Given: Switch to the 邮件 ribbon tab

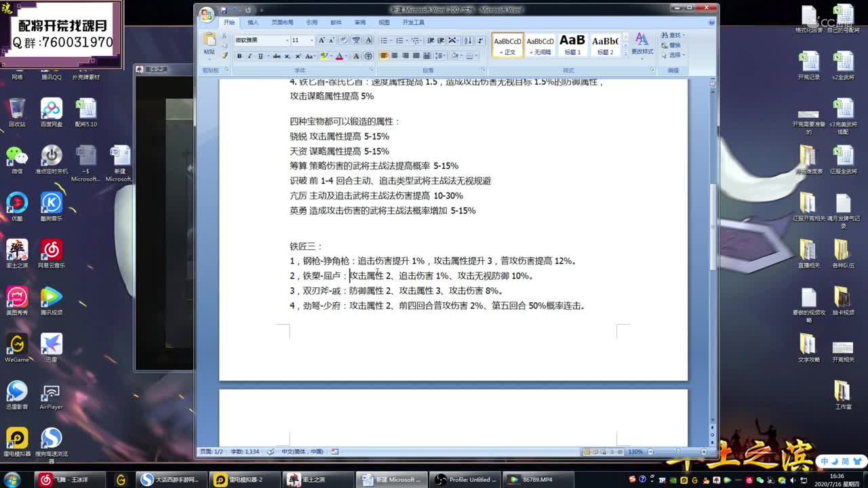Looking at the screenshot, I should pos(336,22).
